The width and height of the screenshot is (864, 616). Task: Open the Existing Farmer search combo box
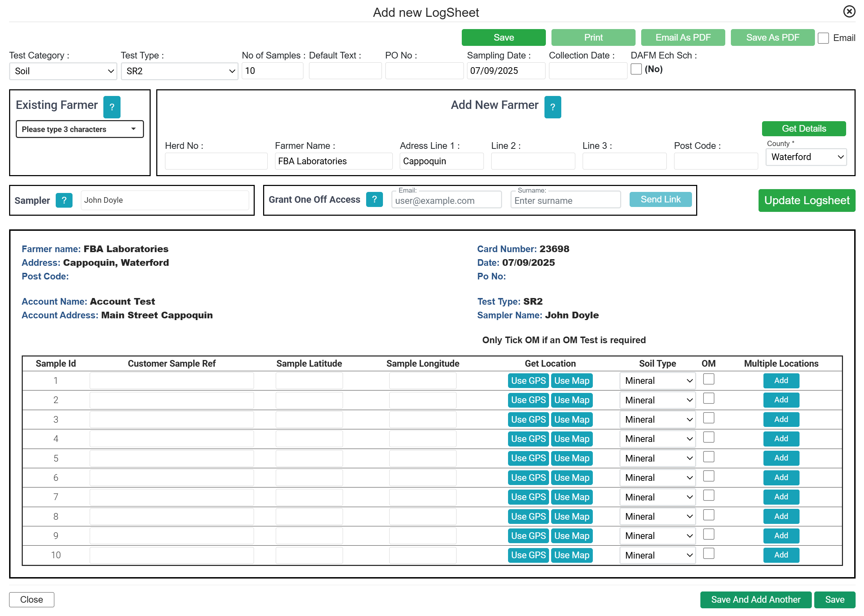point(80,129)
